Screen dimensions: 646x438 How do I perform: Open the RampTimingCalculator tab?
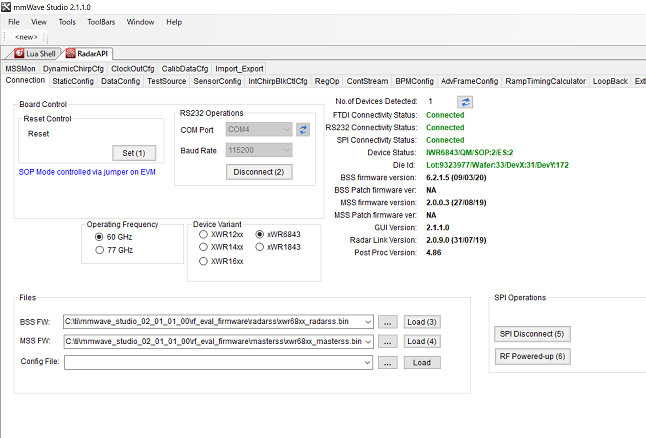tap(545, 81)
